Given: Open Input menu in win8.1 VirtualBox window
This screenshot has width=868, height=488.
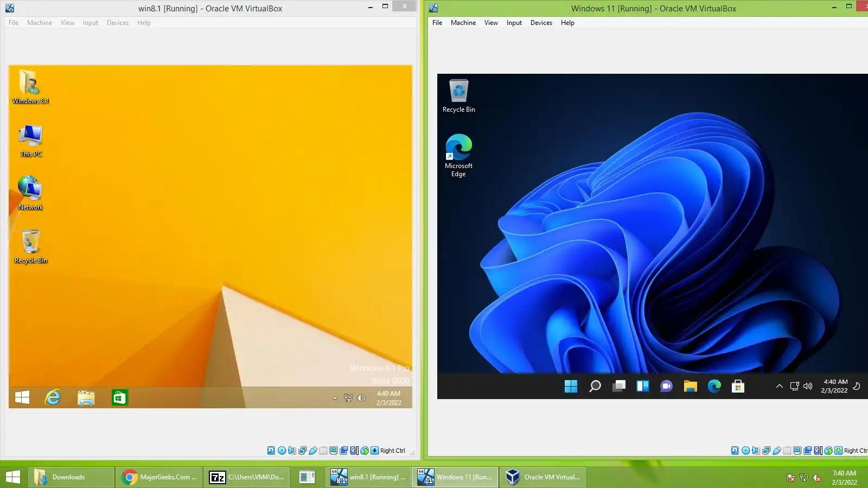Looking at the screenshot, I should pos(91,23).
